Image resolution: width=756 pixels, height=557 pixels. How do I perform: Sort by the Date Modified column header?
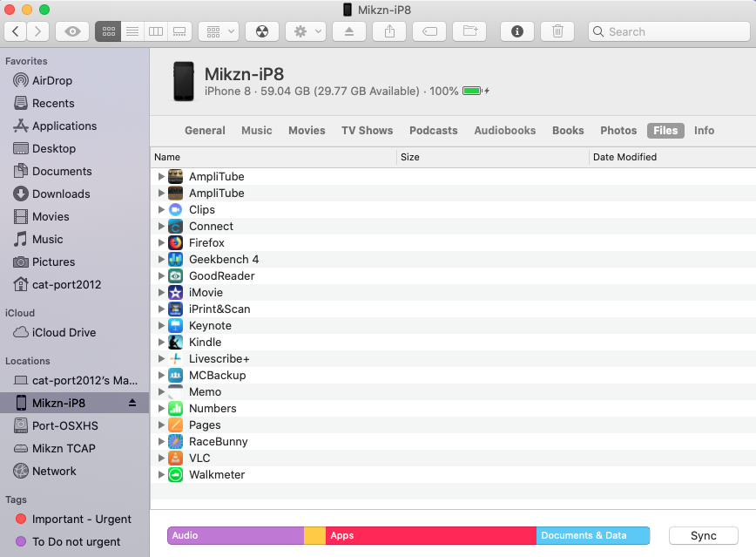pos(672,157)
